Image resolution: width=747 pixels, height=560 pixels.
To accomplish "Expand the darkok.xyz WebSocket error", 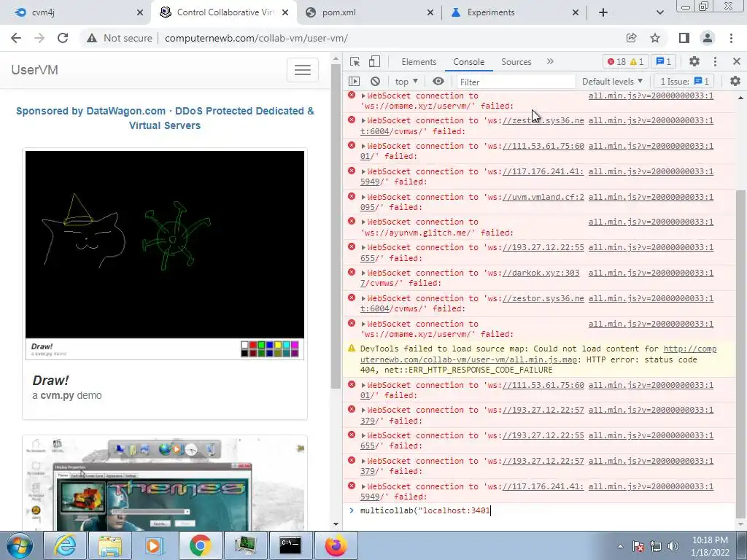I will [x=363, y=273].
